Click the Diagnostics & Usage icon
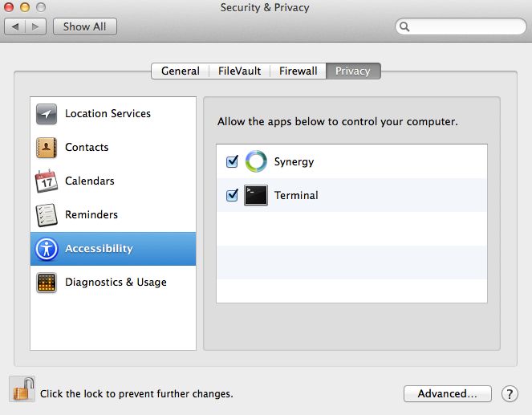532x415 pixels. tap(47, 283)
